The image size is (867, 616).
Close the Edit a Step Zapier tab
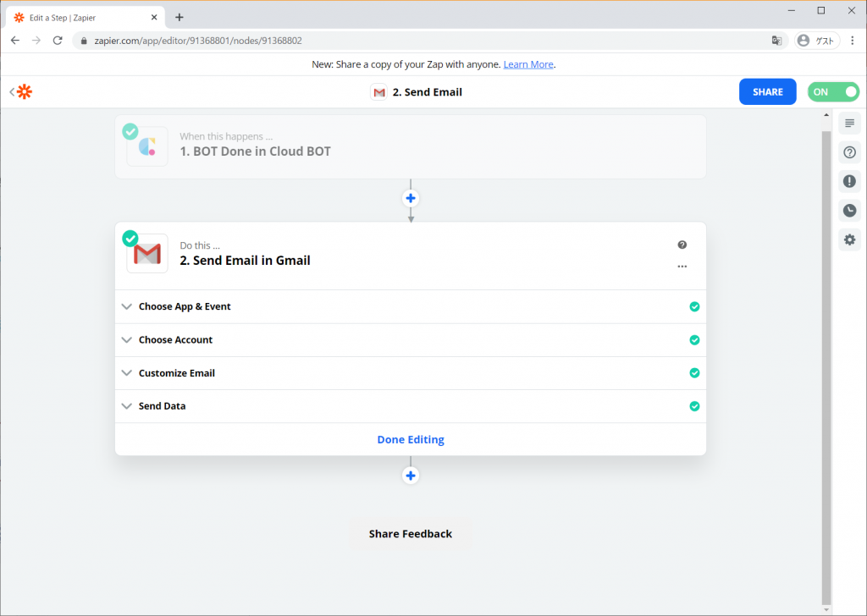[x=154, y=18]
